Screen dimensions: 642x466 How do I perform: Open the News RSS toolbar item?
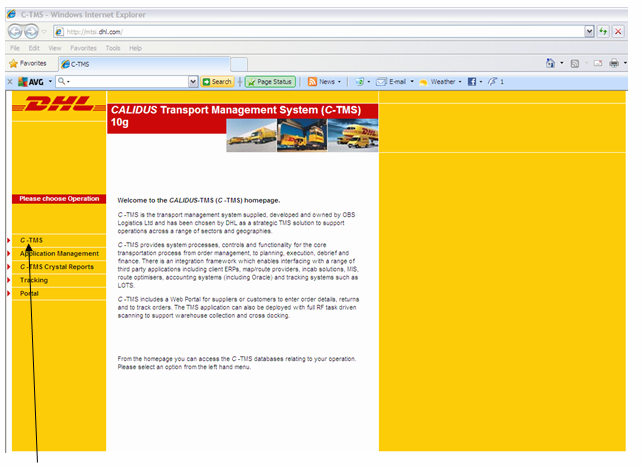[321, 82]
